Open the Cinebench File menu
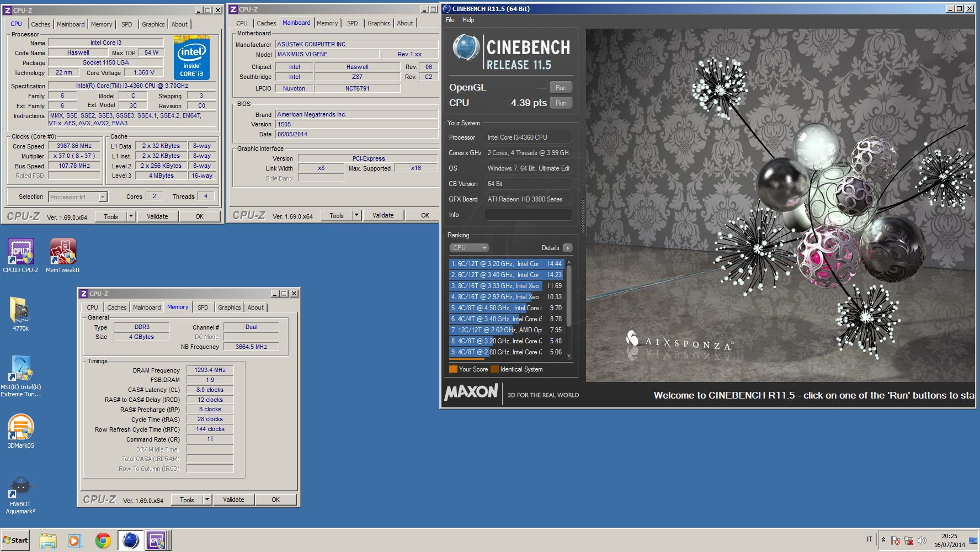 (450, 20)
